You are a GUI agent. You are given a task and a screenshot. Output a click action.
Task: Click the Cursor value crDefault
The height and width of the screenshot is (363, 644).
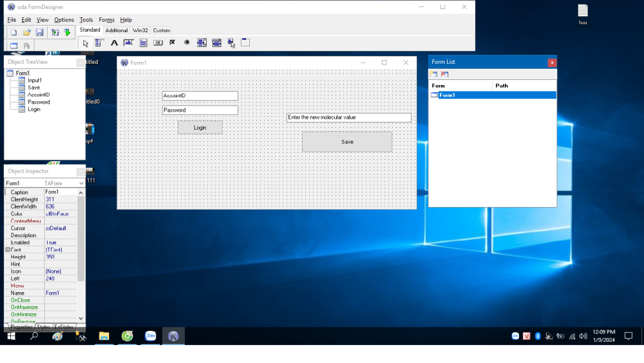click(61, 228)
